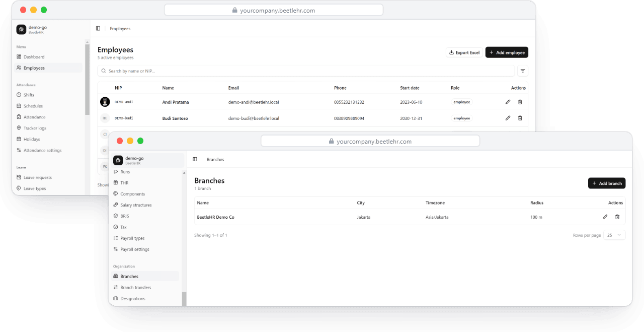Open demo-go workspace switcher in Branches window
This screenshot has height=332, width=644.
pos(146,160)
